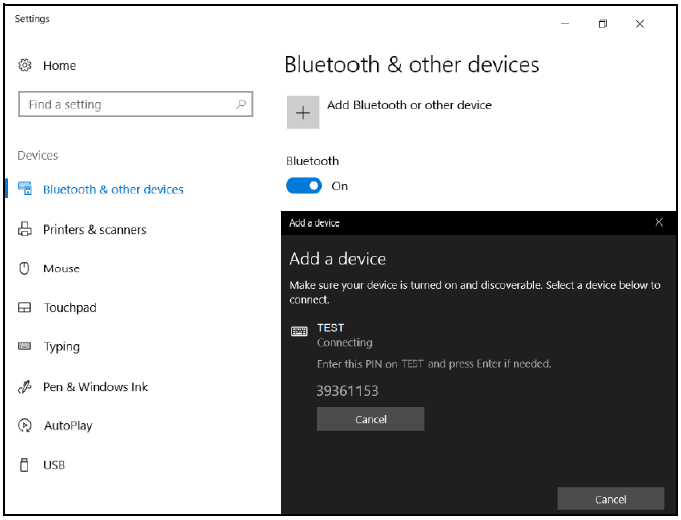Click the Printers & scanners icon
The width and height of the screenshot is (681, 520).
[25, 230]
